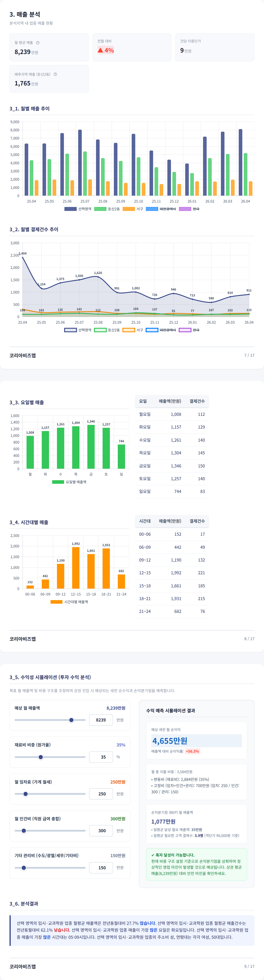Click payment count 185 in time table
The width and height of the screenshot is (264, 980).
point(202,586)
